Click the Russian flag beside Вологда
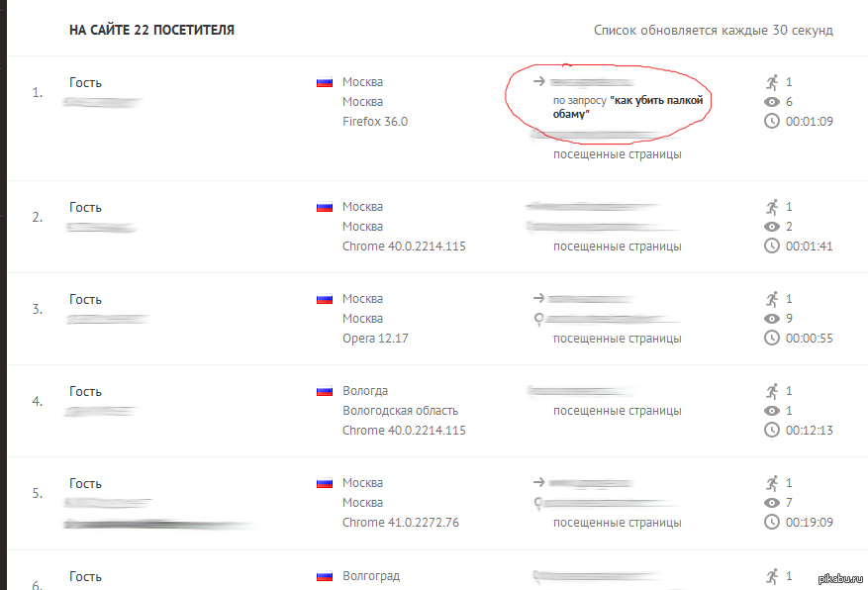 (324, 391)
